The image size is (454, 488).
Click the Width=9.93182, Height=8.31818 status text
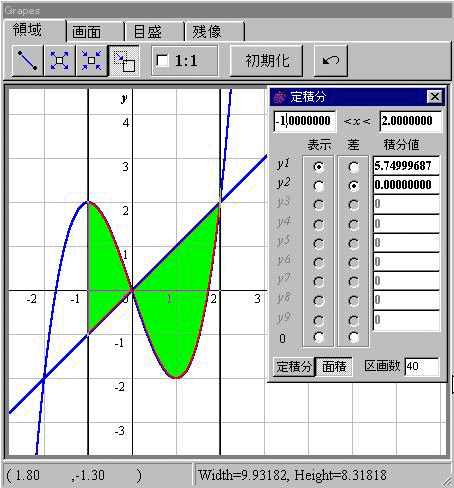292,475
